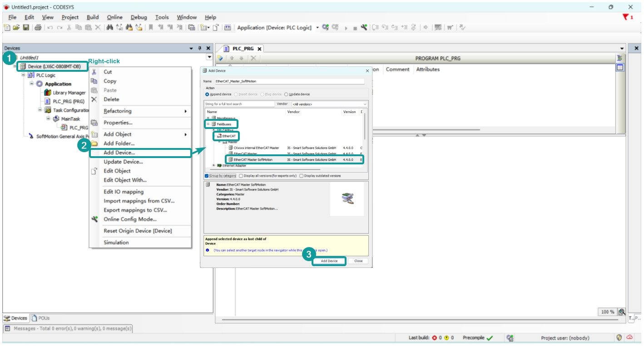Click the zoom magnifier icon beside 100 %
Viewport: 644px width, 346px height.
point(622,312)
